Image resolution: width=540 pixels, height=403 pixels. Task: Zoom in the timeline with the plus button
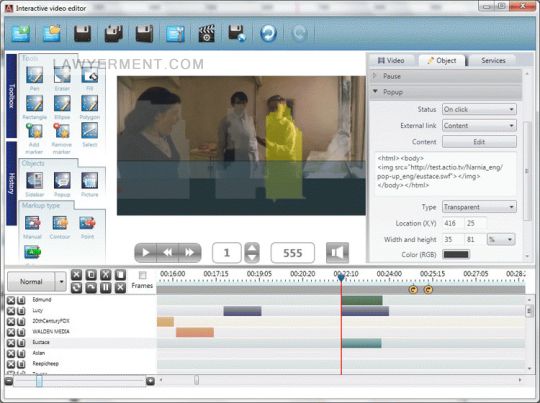(x=150, y=381)
